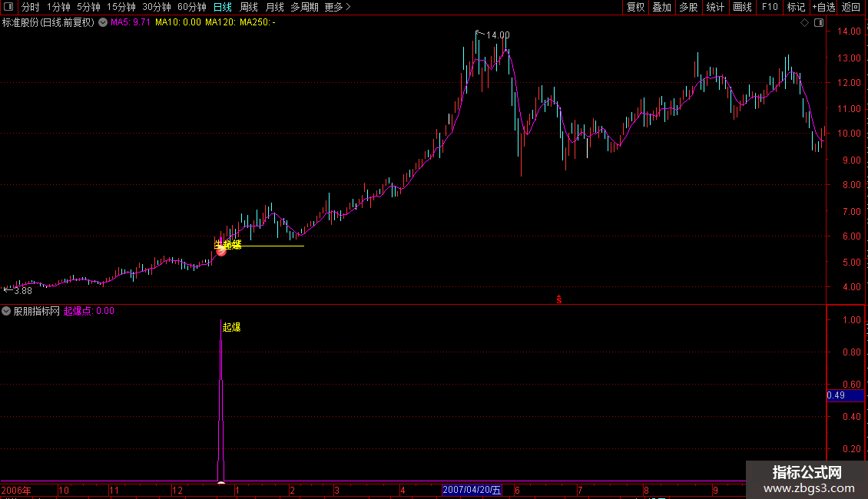The image size is (868, 499).
Task: Open F10 company information
Action: [x=770, y=7]
